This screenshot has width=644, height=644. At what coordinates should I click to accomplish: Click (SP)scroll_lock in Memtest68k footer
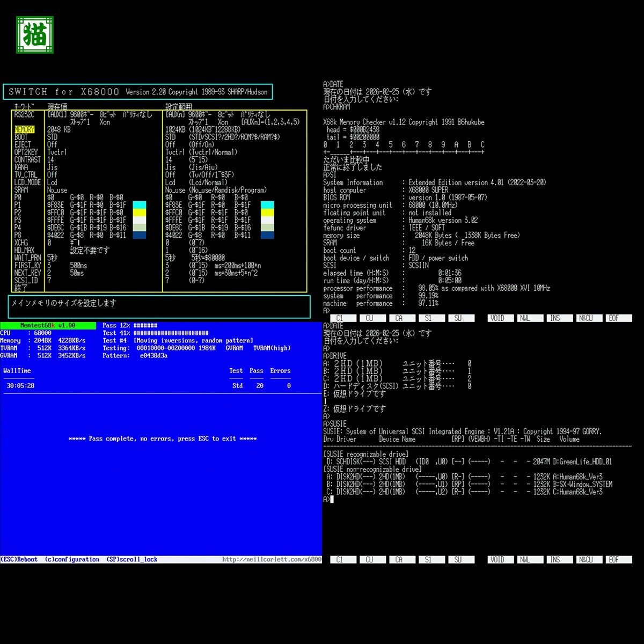132,559
